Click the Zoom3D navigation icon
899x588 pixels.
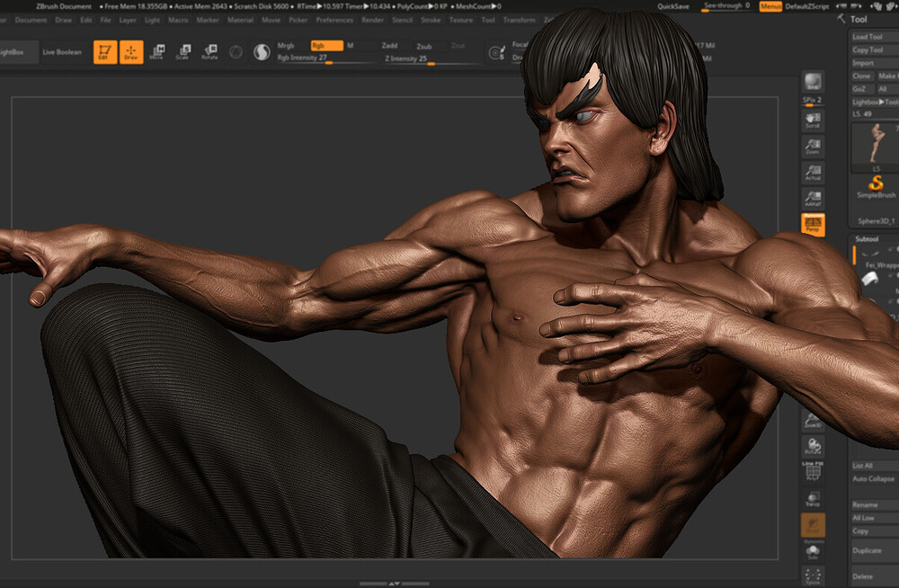813,423
